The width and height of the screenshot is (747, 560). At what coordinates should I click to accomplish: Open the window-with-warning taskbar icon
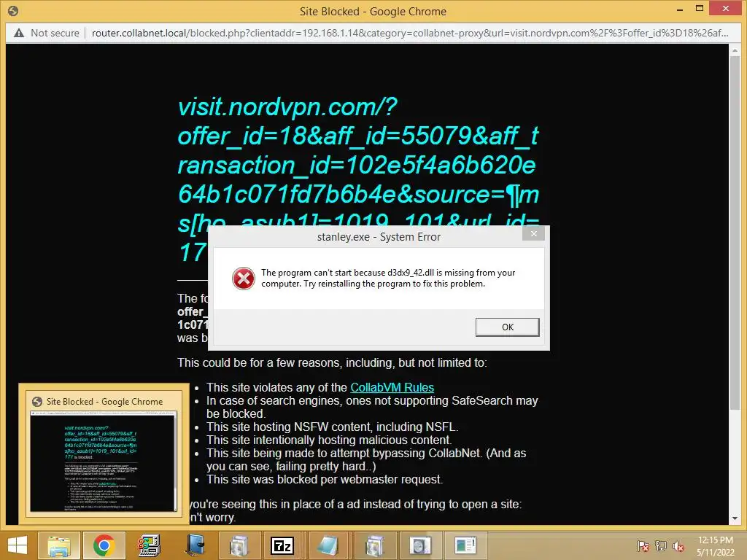pos(465,545)
